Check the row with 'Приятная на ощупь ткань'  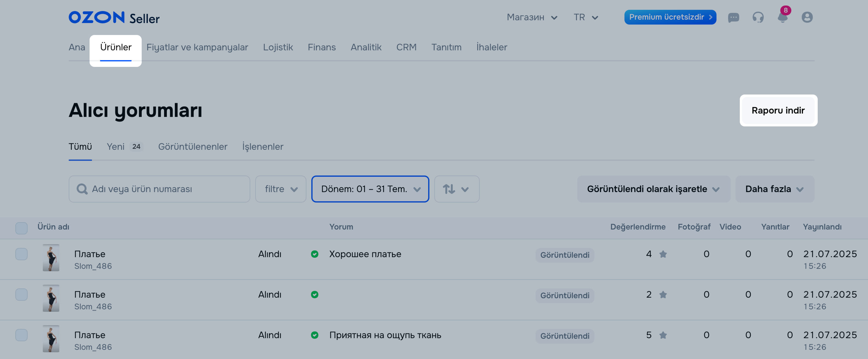(x=21, y=335)
